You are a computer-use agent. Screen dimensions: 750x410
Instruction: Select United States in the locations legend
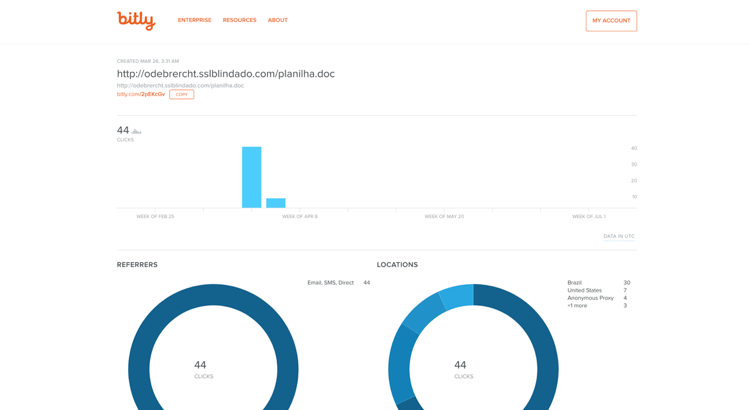584,290
